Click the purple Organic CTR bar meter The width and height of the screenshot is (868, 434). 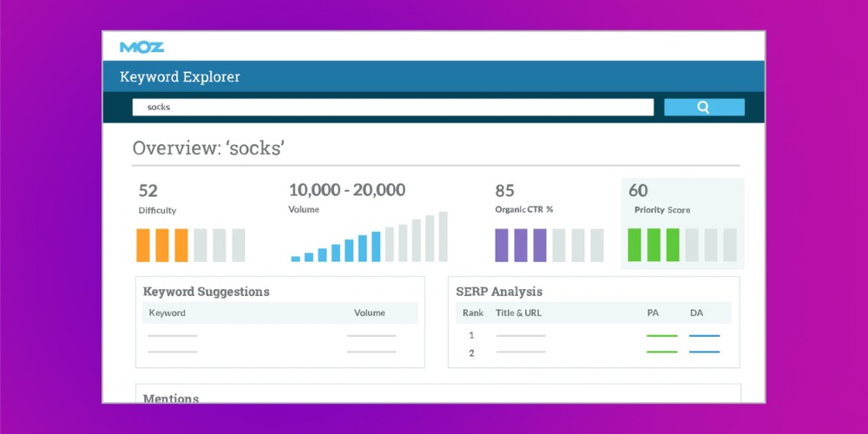[549, 246]
